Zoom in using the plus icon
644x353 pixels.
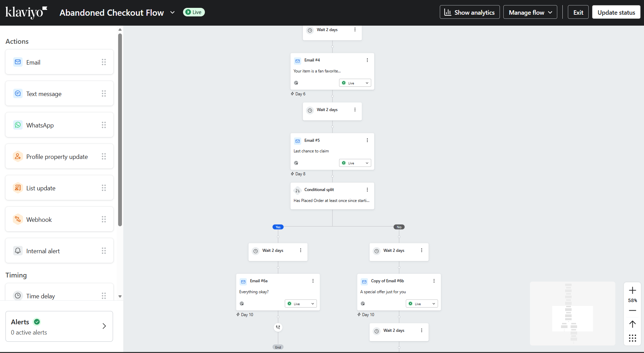coord(632,290)
